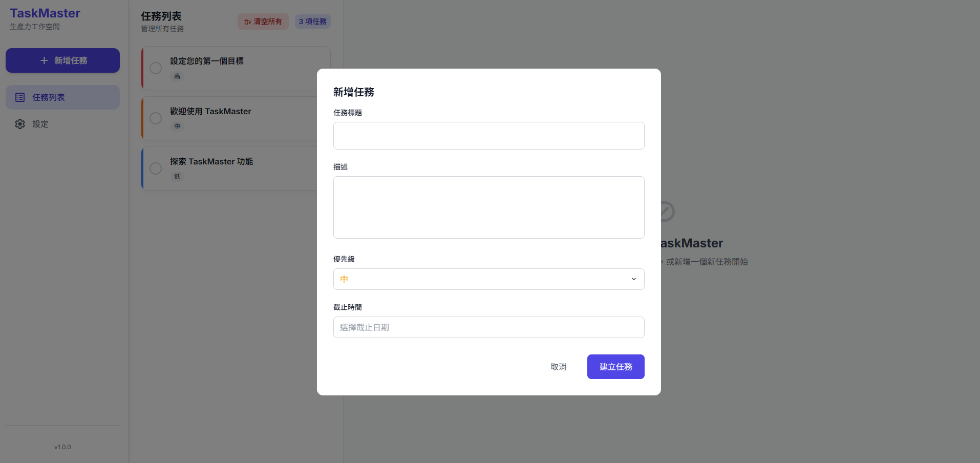Open the 優先級 priority dropdown
This screenshot has height=463, width=980.
tap(488, 279)
